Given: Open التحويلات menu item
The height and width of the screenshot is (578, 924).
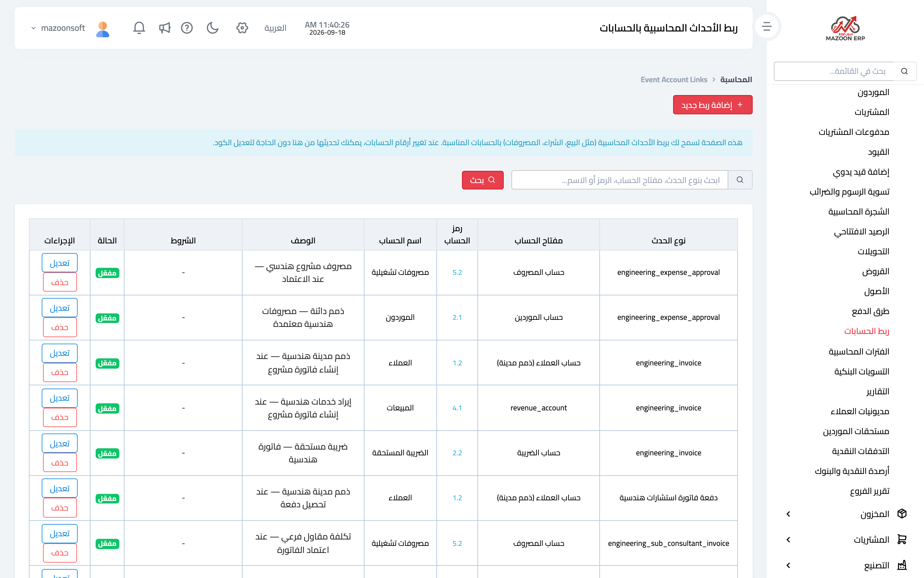Looking at the screenshot, I should coord(873,251).
